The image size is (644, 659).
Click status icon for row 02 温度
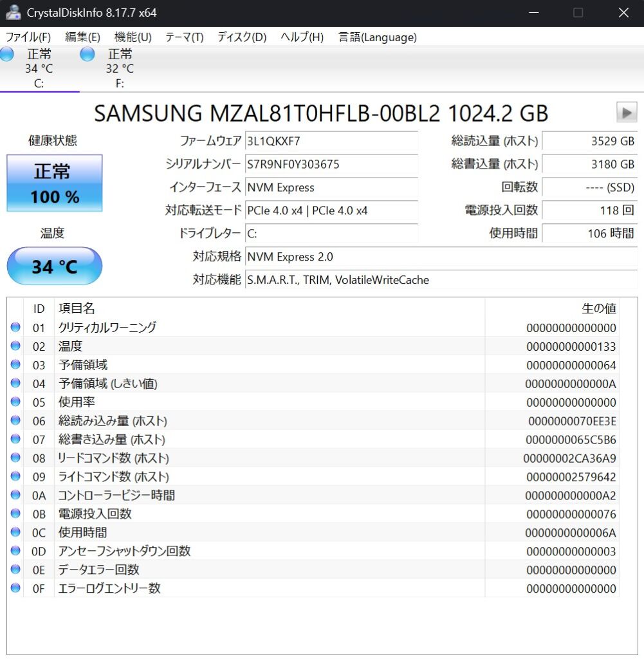click(x=15, y=346)
